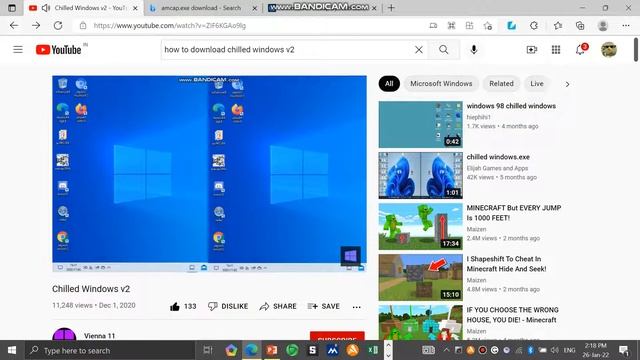The image size is (640, 360).
Task: Open windows 98 chilled windows thumbnail
Action: (420, 124)
